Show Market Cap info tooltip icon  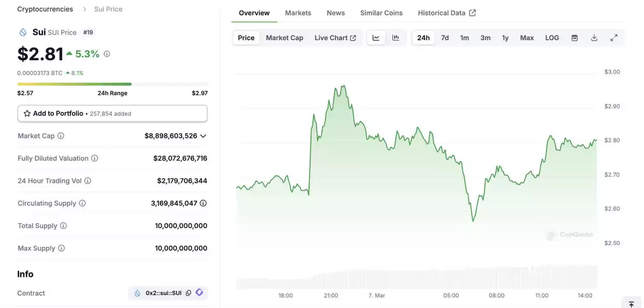coord(61,136)
